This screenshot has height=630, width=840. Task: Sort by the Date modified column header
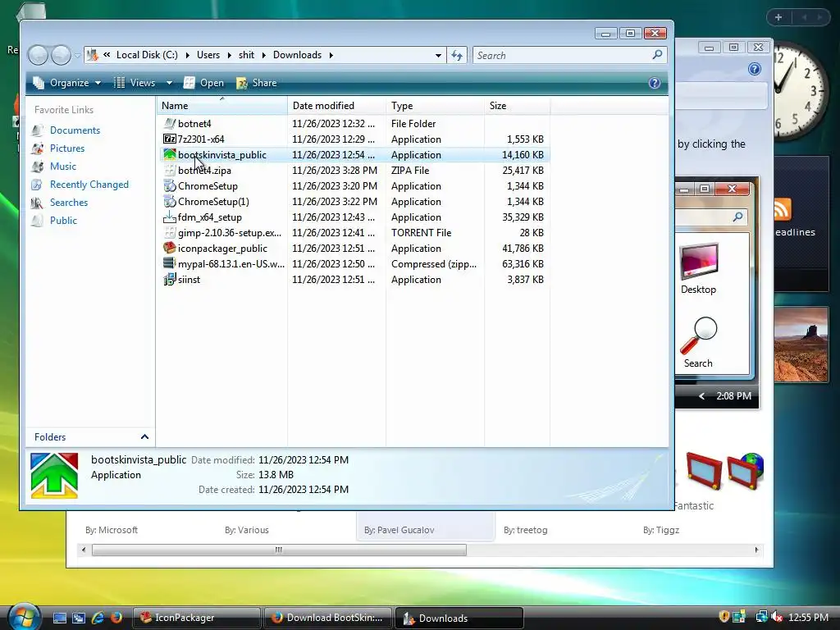click(x=336, y=106)
